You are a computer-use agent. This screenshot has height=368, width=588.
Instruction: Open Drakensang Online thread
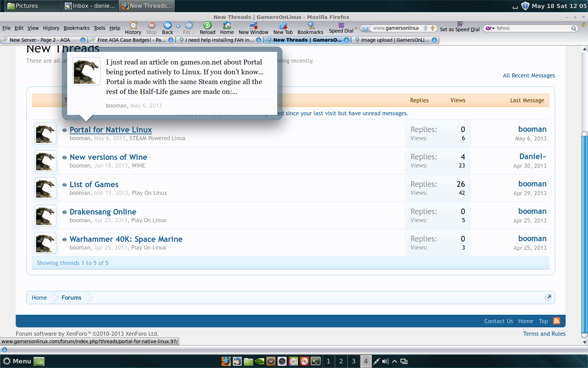(103, 212)
